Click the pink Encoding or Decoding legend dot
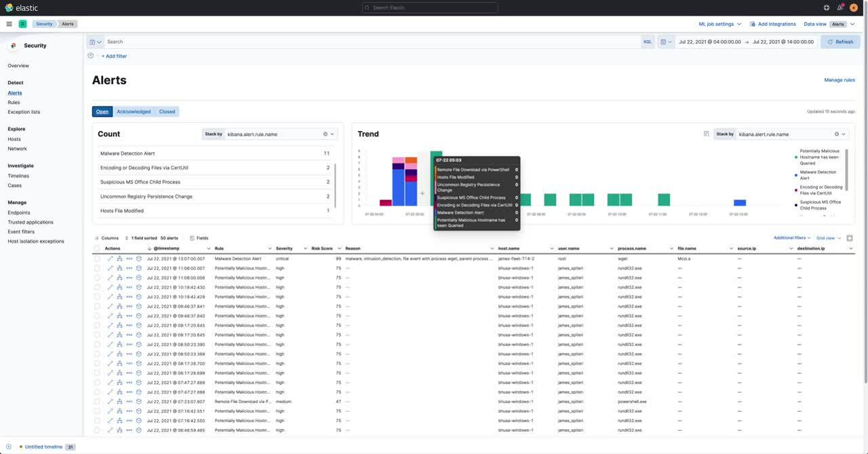The image size is (868, 454). pyautogui.click(x=796, y=190)
